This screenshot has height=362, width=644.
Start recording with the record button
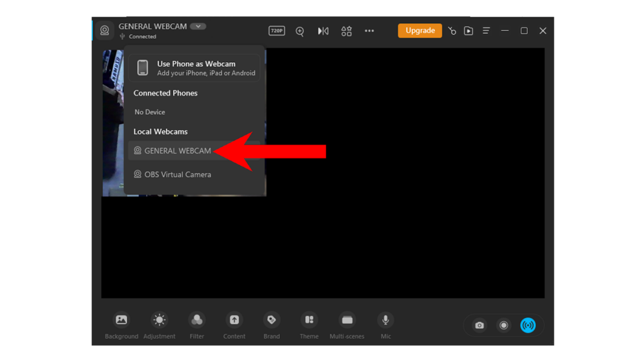tap(504, 326)
